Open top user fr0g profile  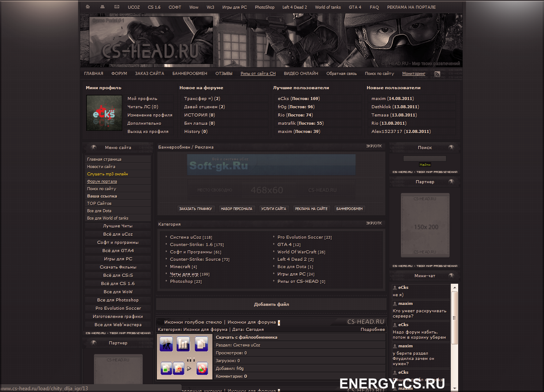point(283,107)
